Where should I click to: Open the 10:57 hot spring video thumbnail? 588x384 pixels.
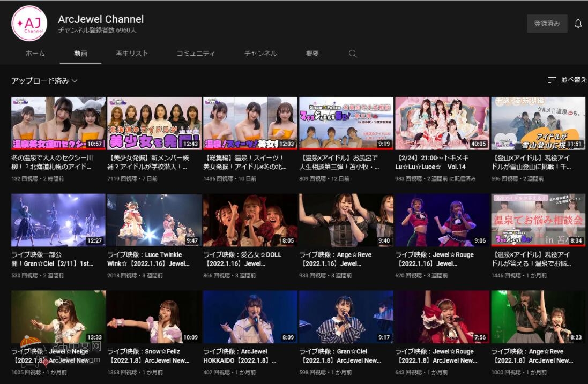[58, 123]
